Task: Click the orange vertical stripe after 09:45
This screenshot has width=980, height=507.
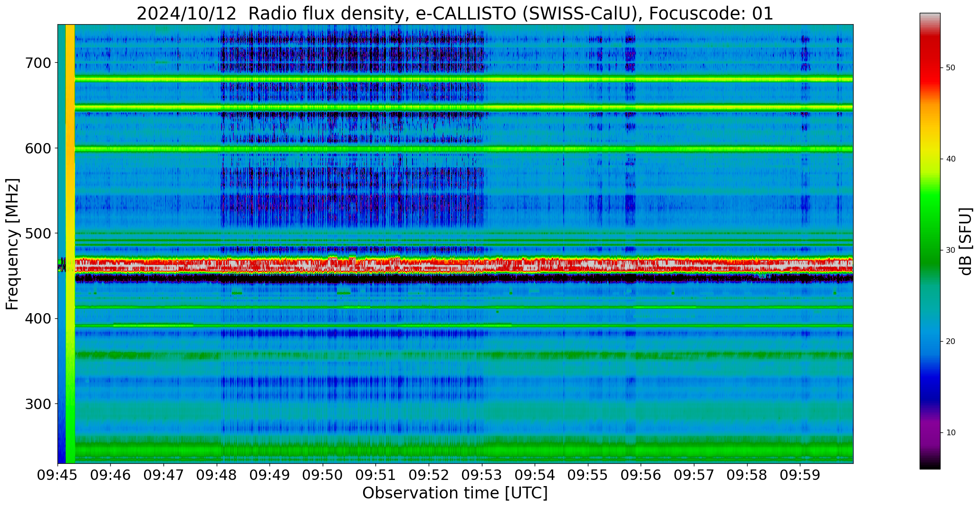Action: (x=70, y=244)
